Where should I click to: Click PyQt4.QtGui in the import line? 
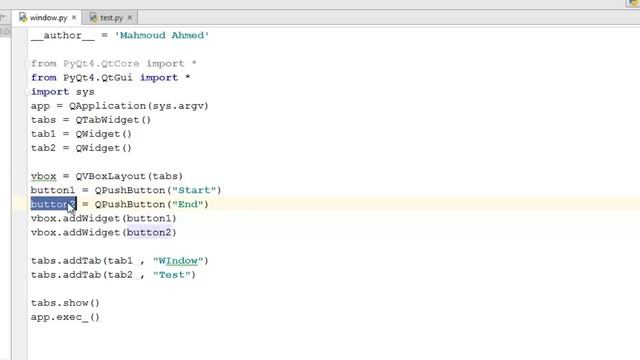(x=98, y=78)
